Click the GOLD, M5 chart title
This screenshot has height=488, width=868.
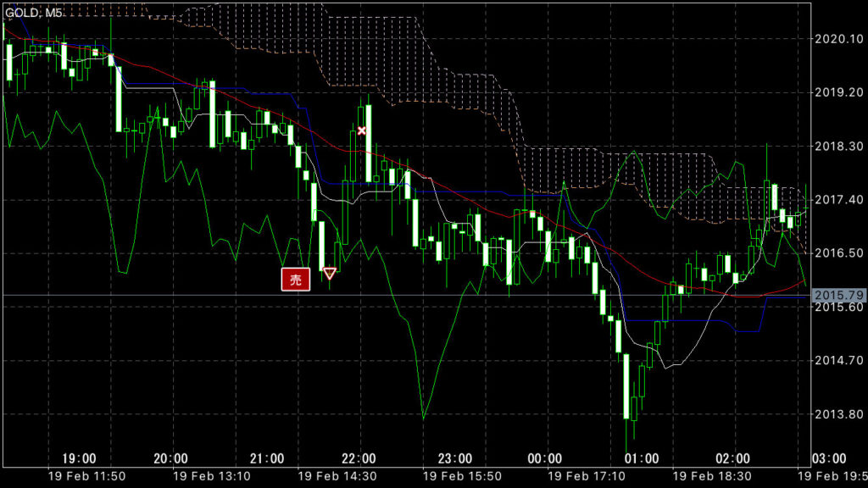[33, 13]
